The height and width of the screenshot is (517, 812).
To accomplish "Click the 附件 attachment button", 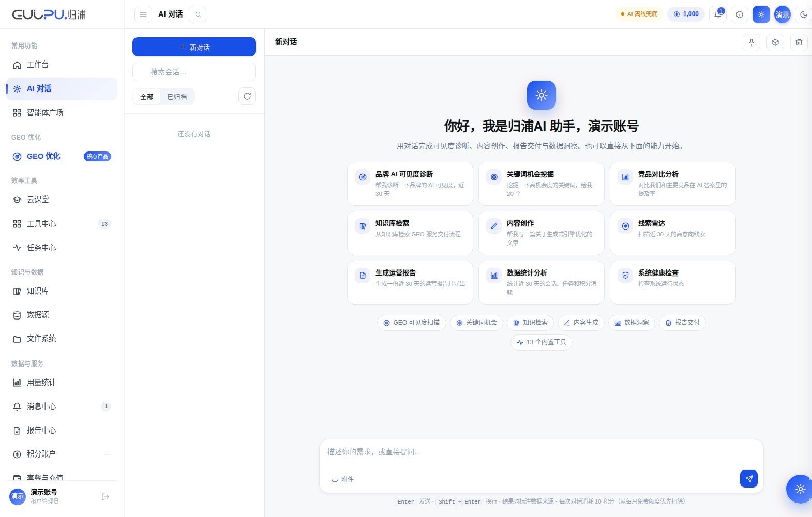I will (343, 479).
